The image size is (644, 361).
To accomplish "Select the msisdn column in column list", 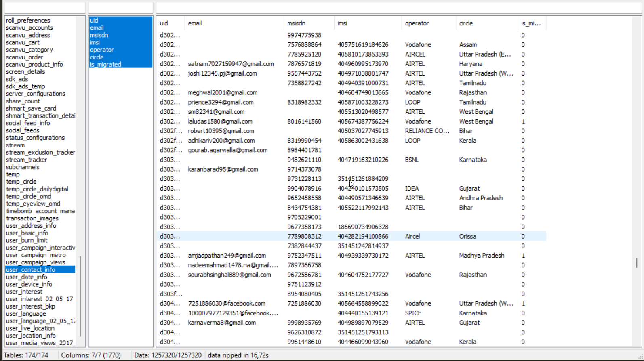I will [99, 35].
